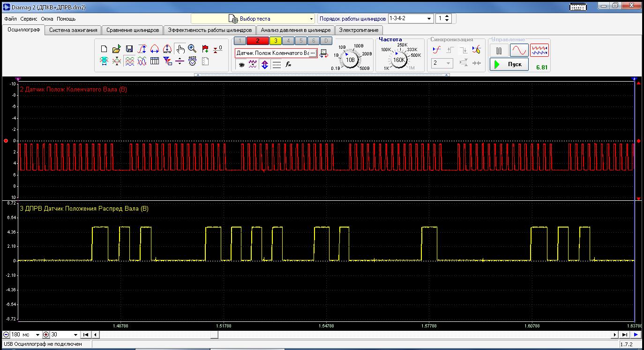Screen dimensions: 644x350
Task: Click the checklist report icon
Action: (205, 61)
